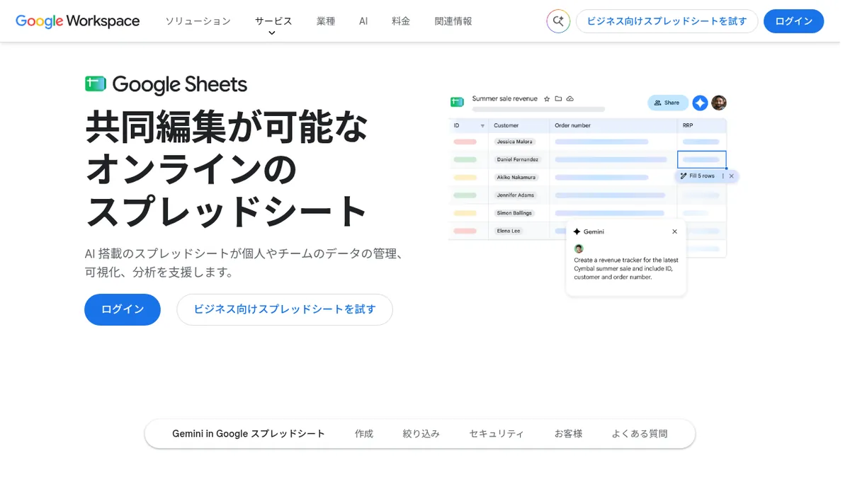Viewport: 850px width, 504px height.
Task: Click the ID column filter arrow icon
Action: point(482,126)
